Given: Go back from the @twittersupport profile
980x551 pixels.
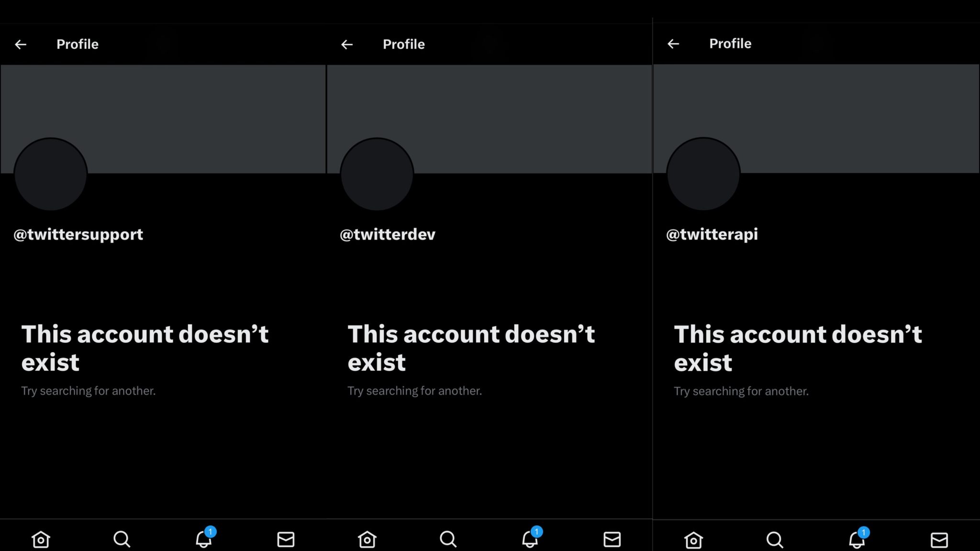Looking at the screenshot, I should coord(21,44).
